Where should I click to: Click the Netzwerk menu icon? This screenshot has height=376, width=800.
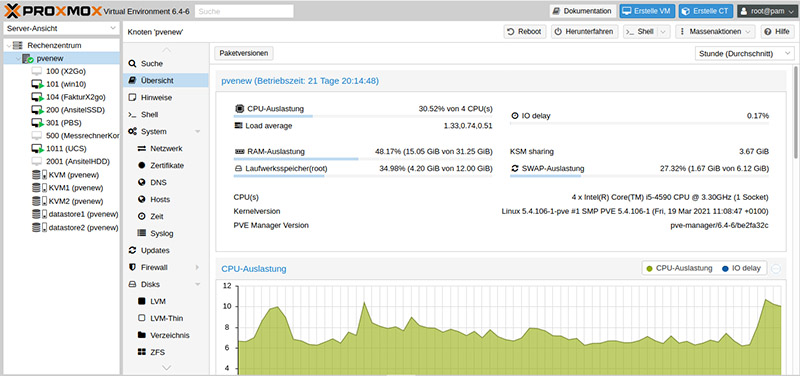(x=142, y=148)
